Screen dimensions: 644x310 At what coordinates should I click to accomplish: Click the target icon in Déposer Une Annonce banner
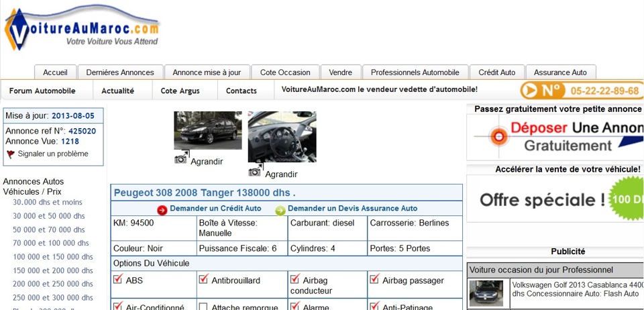498,137
